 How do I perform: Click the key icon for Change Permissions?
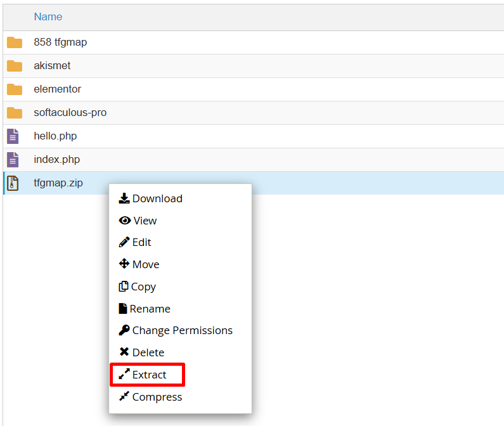124,330
